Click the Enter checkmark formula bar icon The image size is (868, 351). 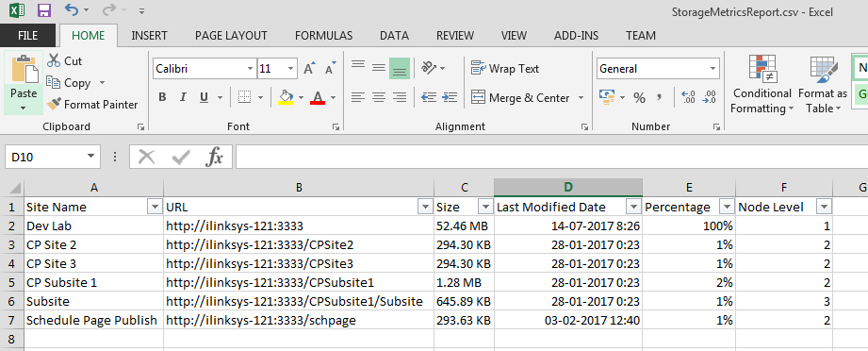click(180, 158)
